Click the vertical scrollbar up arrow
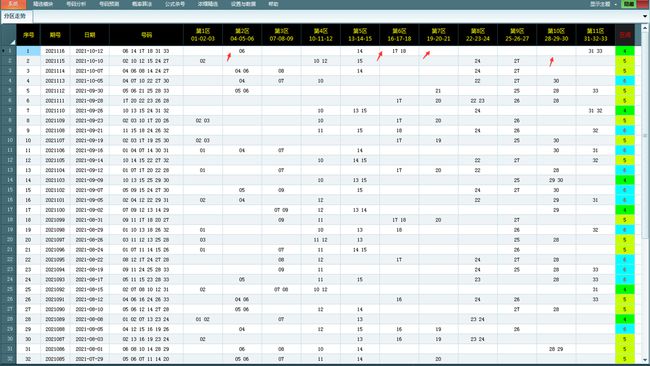The width and height of the screenshot is (650, 366). [645, 28]
